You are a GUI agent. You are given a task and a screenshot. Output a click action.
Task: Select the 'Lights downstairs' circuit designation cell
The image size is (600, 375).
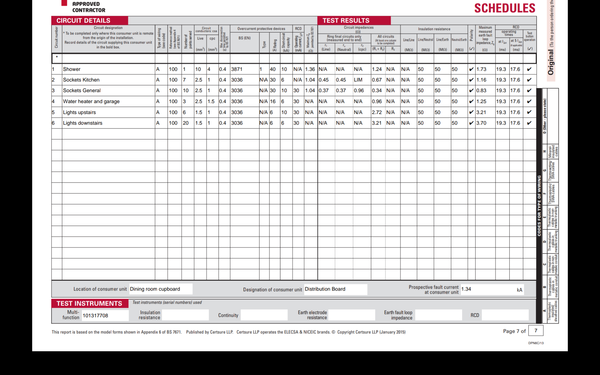pos(108,123)
